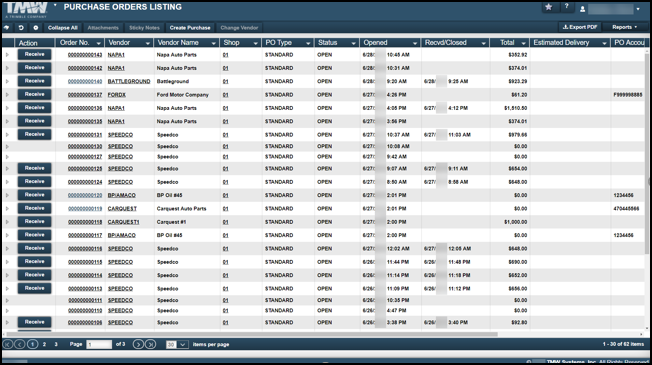Click Receive for BATTLEGROUND order 00000000140
Viewport: 652px width, 365px height.
(35, 81)
